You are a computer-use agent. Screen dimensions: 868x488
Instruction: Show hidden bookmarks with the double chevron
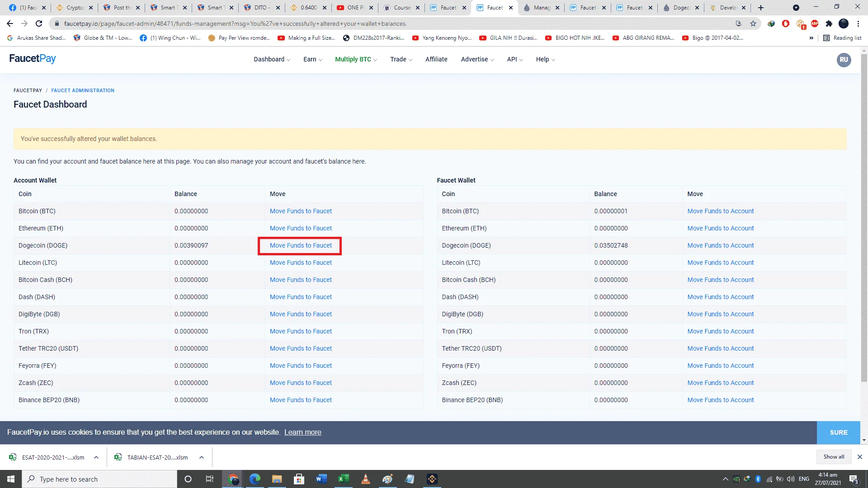(x=811, y=38)
